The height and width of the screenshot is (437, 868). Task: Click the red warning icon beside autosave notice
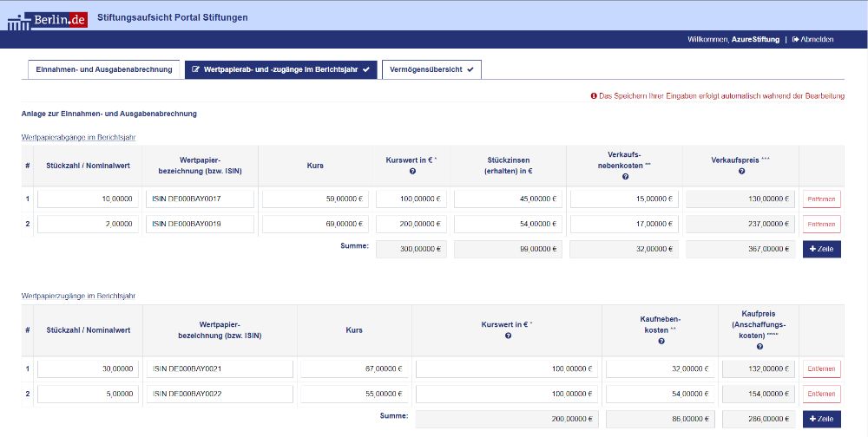pos(594,96)
